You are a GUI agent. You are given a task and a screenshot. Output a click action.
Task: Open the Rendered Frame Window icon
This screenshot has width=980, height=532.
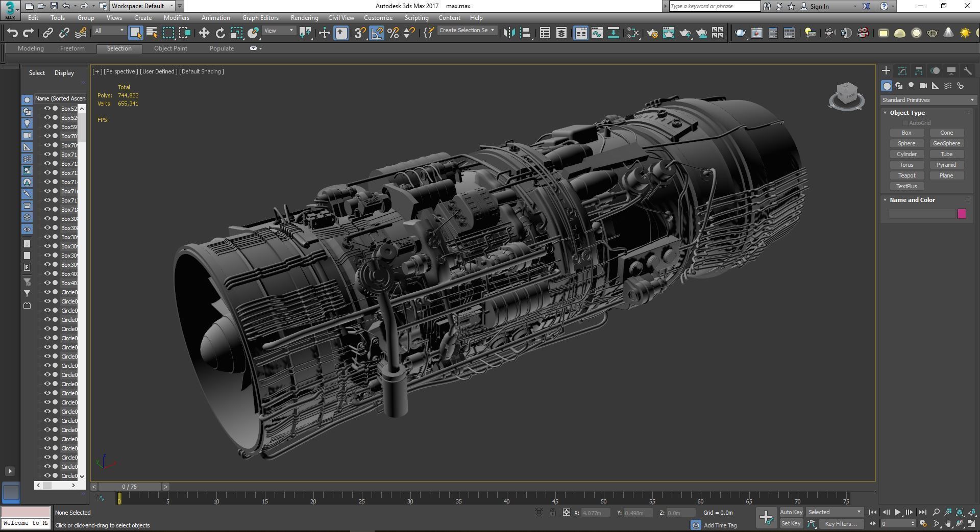coord(669,33)
